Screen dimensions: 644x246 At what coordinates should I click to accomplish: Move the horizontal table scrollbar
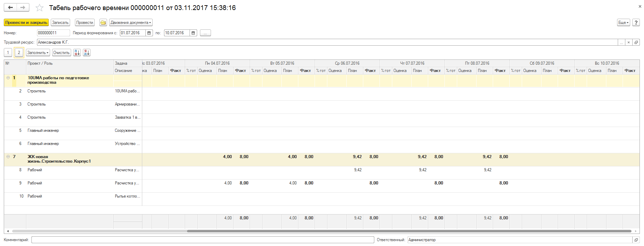click(x=409, y=231)
